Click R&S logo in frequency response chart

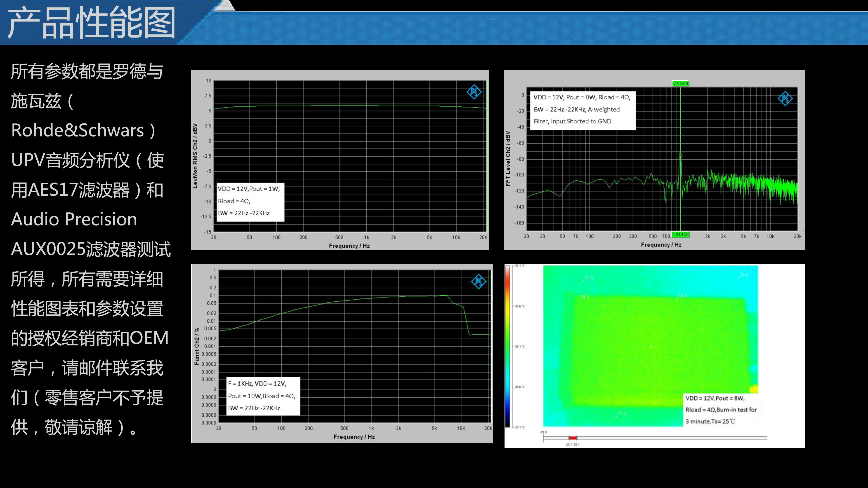[x=474, y=91]
